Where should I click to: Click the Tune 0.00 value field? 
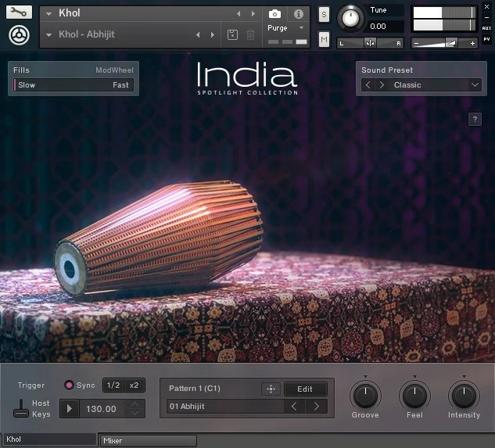(x=385, y=27)
